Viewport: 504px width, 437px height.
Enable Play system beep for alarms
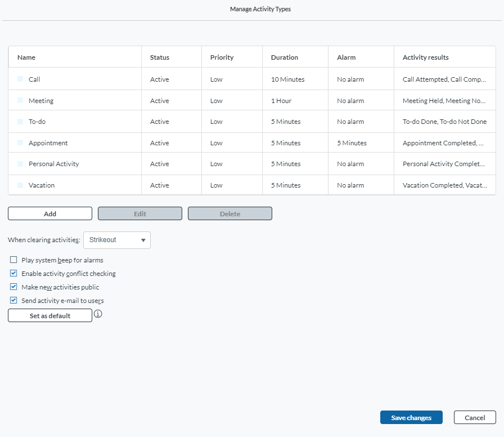(13, 260)
